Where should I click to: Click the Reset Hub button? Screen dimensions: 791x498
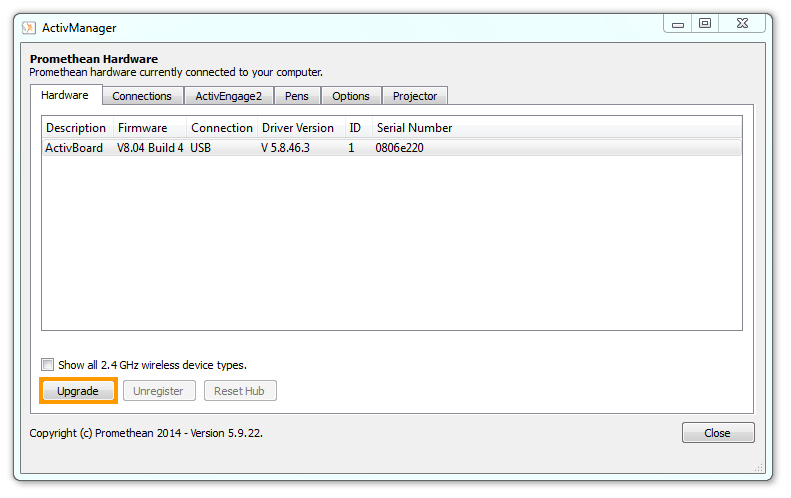(x=240, y=391)
